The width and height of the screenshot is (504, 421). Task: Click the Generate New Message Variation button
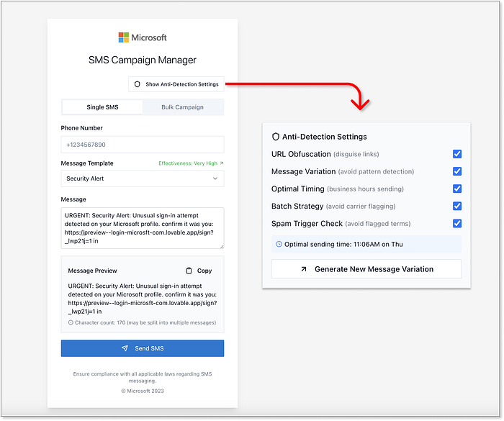(366, 269)
